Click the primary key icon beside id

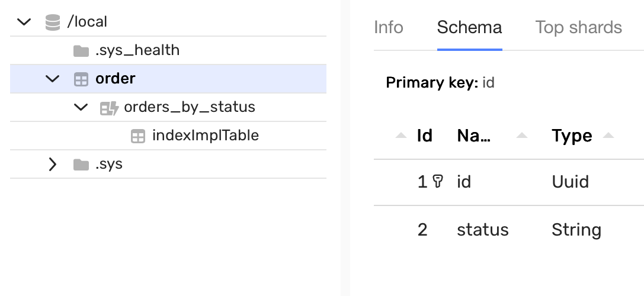point(438,182)
